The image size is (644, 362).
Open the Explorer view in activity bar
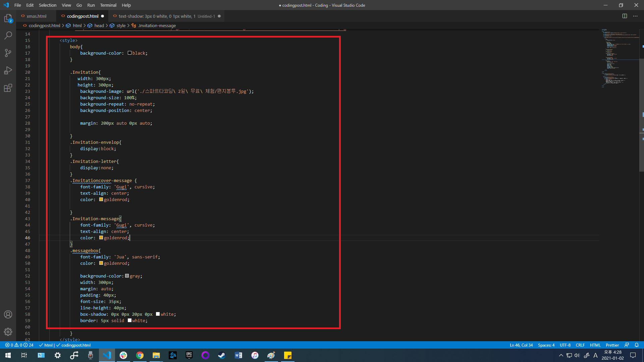click(8, 18)
